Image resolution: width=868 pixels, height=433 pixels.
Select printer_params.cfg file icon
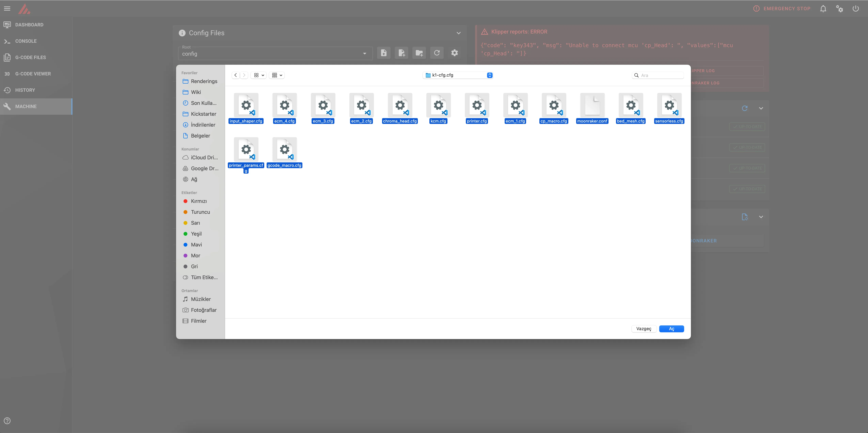246,149
